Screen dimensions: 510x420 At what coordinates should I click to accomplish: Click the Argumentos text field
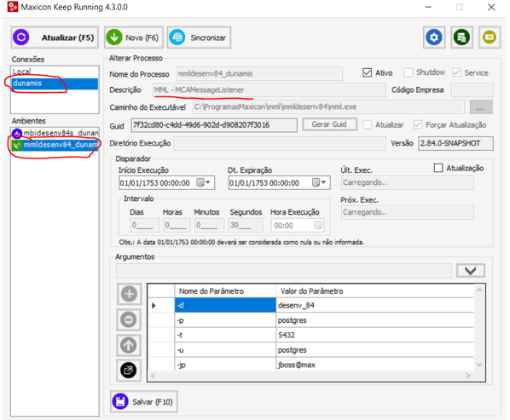pos(284,270)
